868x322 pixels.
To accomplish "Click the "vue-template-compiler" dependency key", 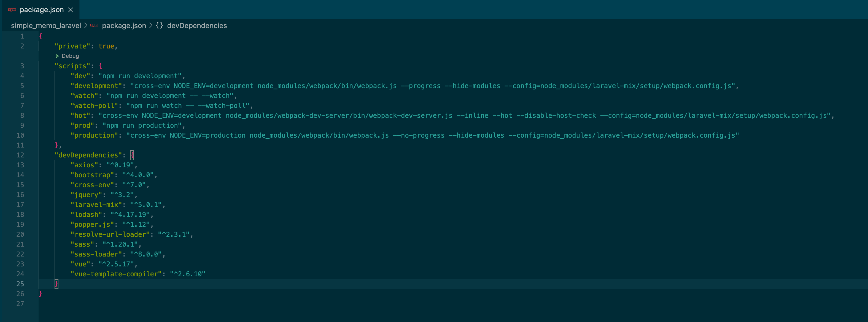I will pyautogui.click(x=115, y=274).
